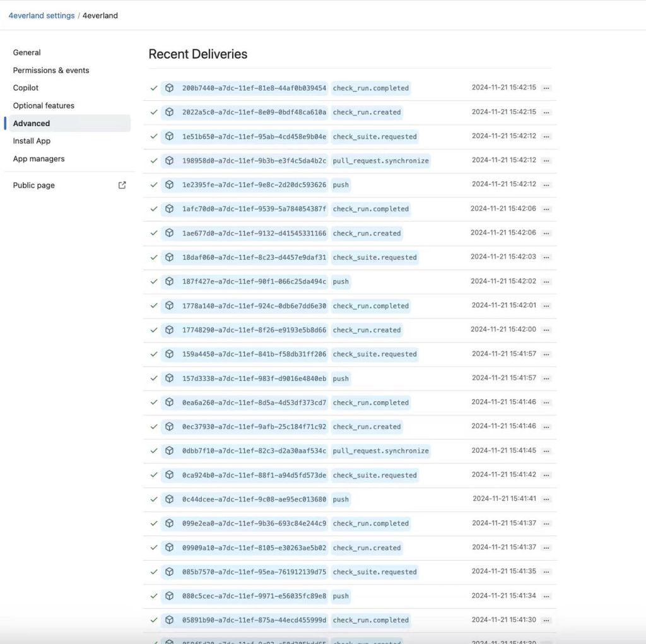Expand the options for delivery 157d3338 push
The width and height of the screenshot is (646, 644).
click(546, 378)
